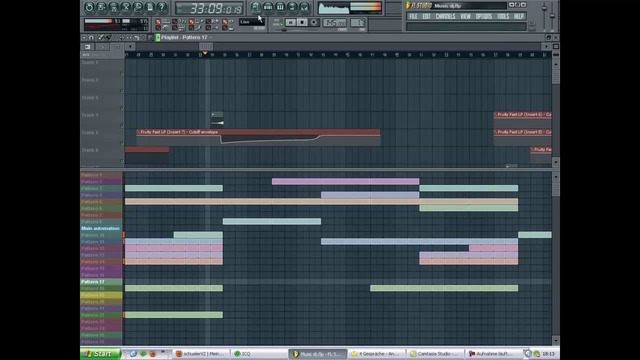Open the Browser shortcut button
The height and width of the screenshot is (360, 640).
(292, 7)
